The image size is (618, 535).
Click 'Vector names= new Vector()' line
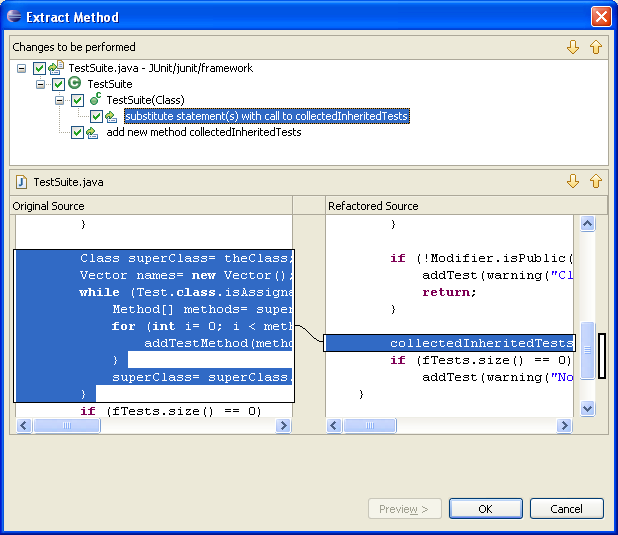187,275
